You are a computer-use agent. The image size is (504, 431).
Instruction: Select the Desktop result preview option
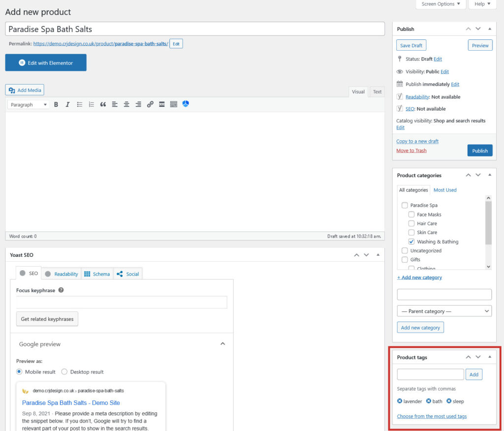click(x=64, y=371)
